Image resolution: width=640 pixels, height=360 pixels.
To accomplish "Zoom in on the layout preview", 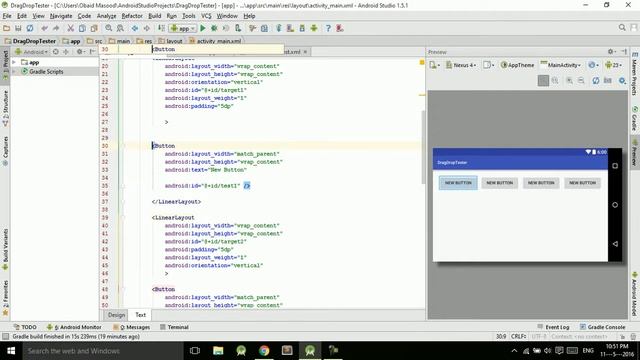I will pos(569,80).
